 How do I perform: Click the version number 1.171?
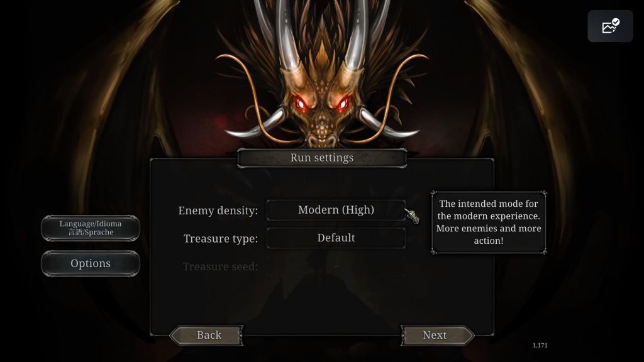coord(540,346)
